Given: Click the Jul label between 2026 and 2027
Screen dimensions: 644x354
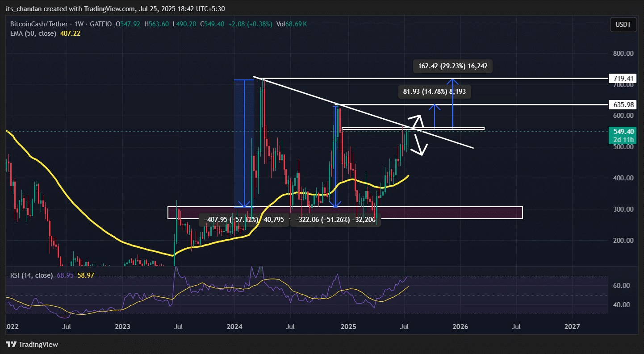Looking at the screenshot, I should (x=516, y=327).
